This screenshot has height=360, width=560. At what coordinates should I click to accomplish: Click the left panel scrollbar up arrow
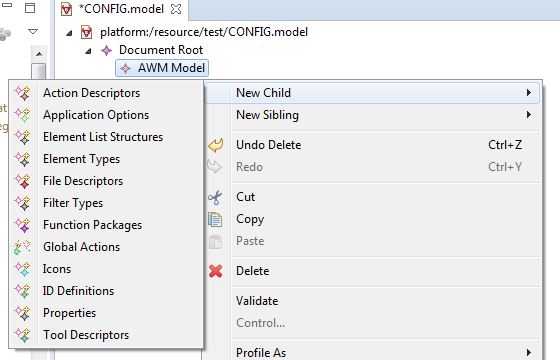pos(39,54)
